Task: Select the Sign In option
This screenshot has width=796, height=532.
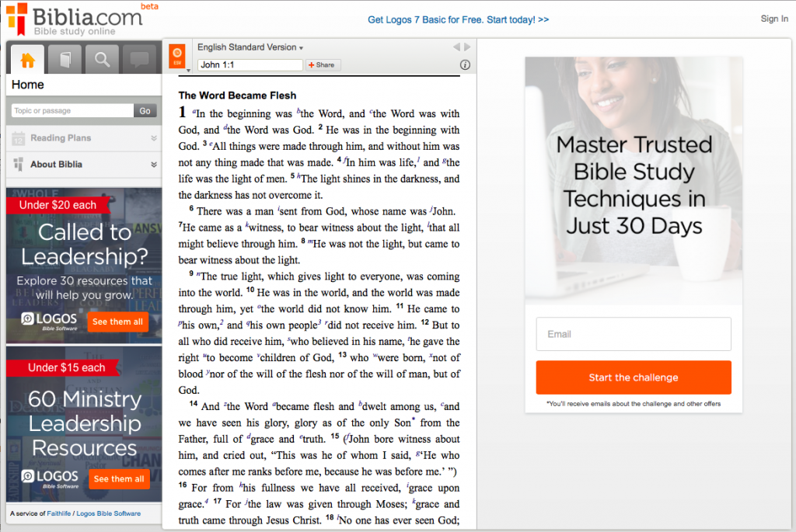Action: (x=774, y=19)
